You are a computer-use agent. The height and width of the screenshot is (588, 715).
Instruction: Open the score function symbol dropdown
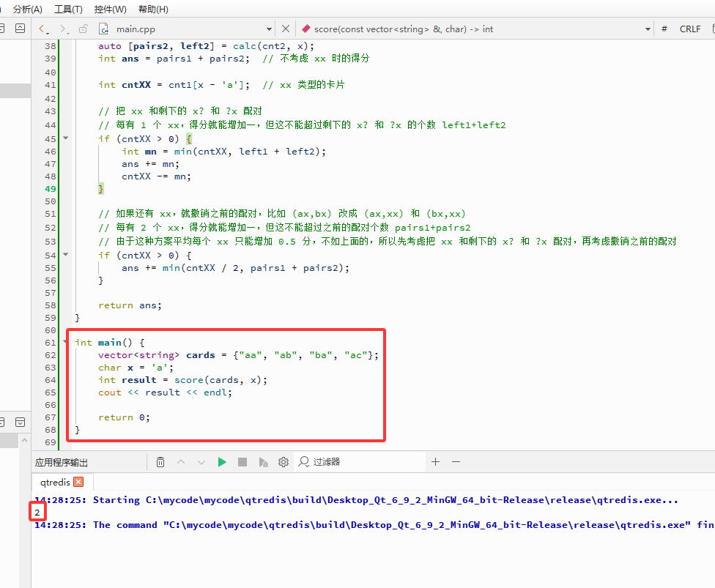tap(648, 29)
